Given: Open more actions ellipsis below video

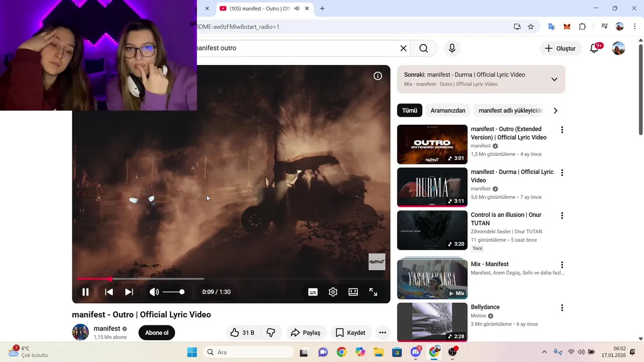Looking at the screenshot, I should [382, 333].
